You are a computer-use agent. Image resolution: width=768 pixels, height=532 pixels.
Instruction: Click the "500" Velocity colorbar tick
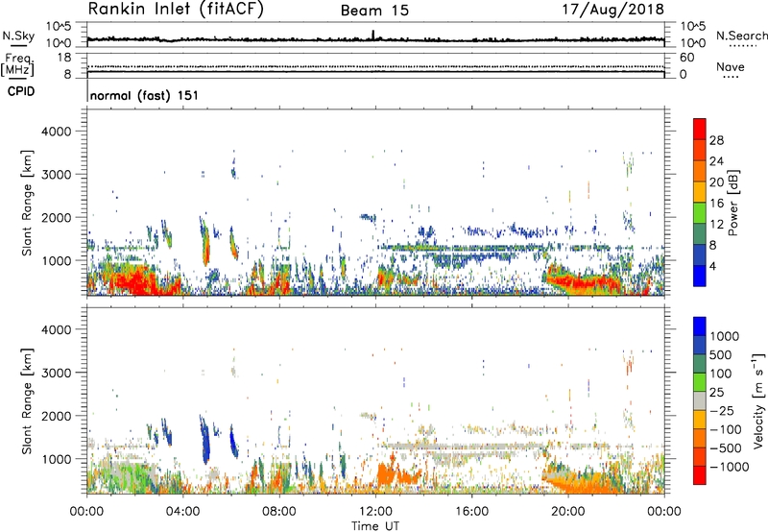coord(720,354)
